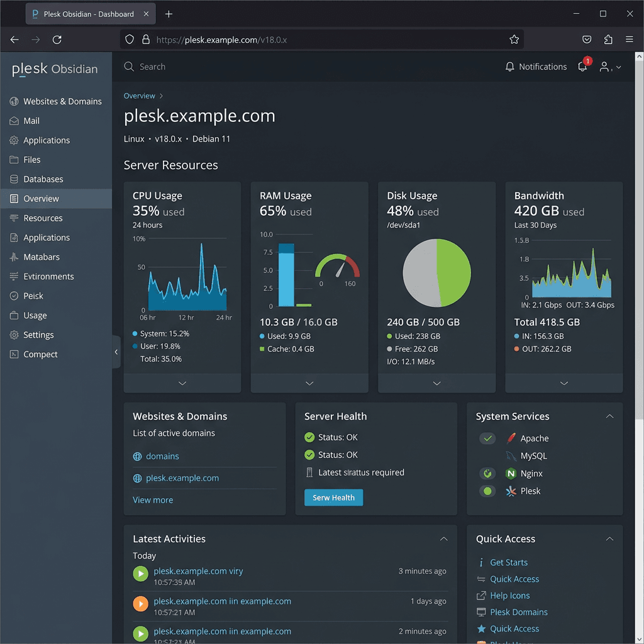Collapse the Quick Access panel
644x644 pixels.
pyautogui.click(x=610, y=539)
